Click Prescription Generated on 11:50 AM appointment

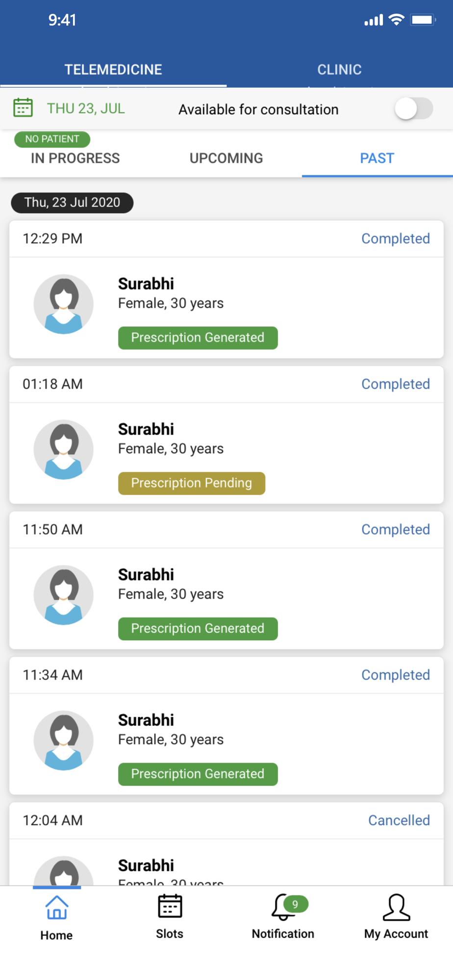coord(198,629)
